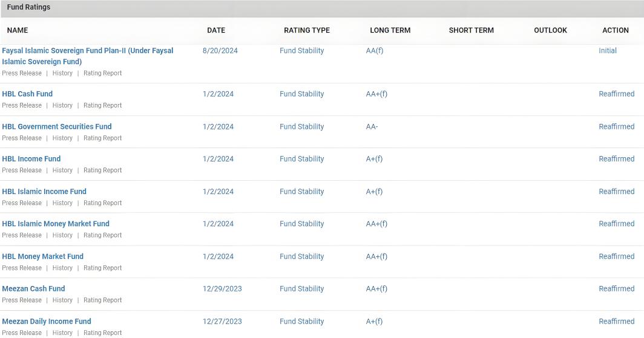Select Reaffirmed action for Meezan Cash Fund

(x=617, y=289)
